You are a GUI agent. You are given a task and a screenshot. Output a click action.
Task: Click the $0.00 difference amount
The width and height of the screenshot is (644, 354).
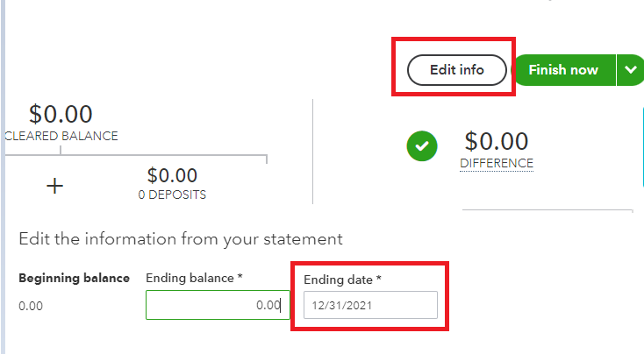tap(496, 140)
